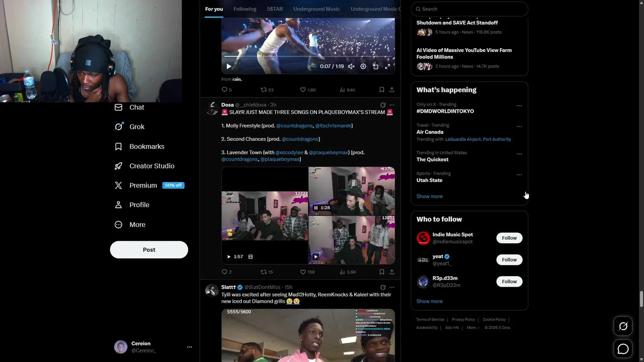This screenshot has width=644, height=362.
Task: Click the Post button
Action: 149,250
